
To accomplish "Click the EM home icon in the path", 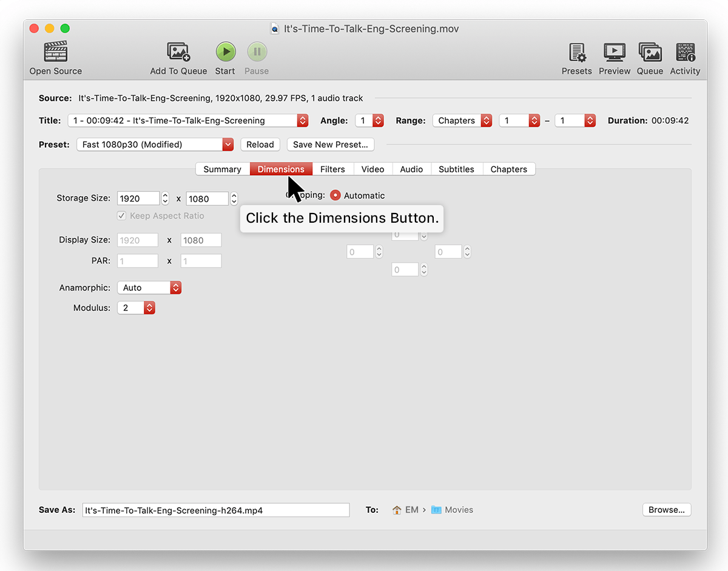I will [397, 510].
